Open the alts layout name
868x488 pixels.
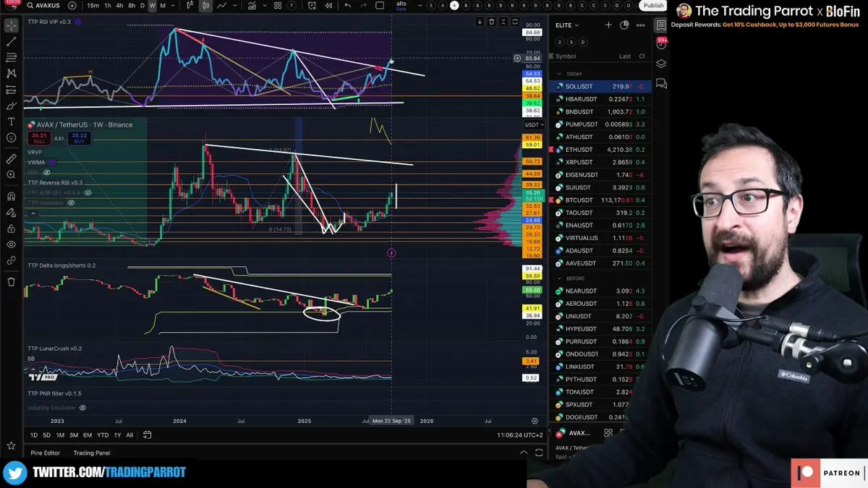click(403, 4)
